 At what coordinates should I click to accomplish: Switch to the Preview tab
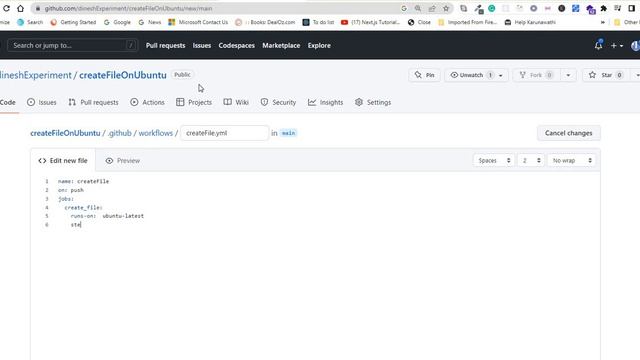pos(122,161)
